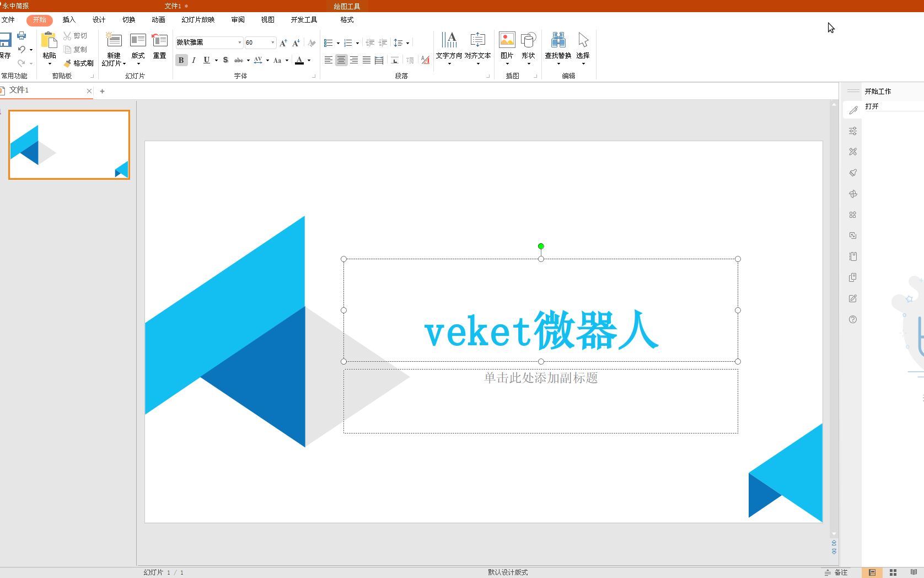Toggle Underline formatting
This screenshot has width=924, height=578.
point(207,60)
